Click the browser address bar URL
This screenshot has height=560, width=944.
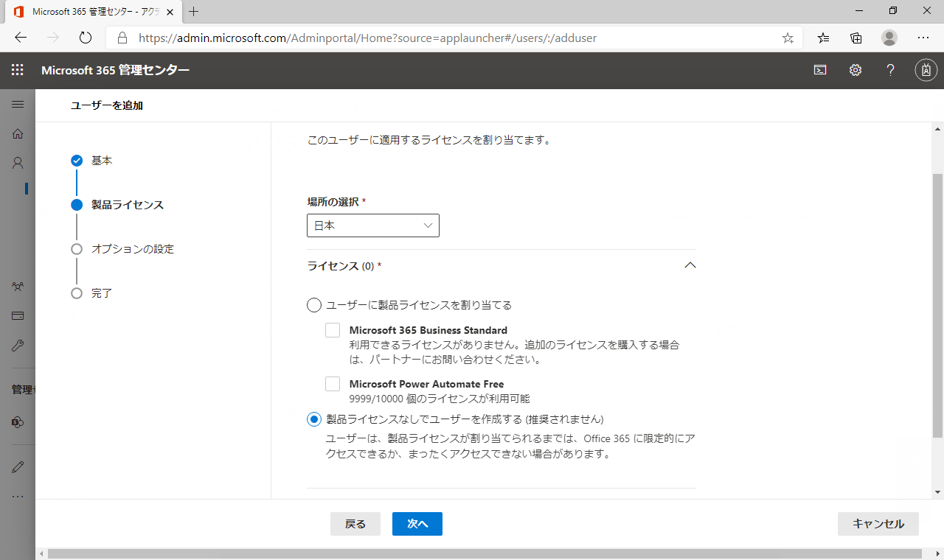click(x=367, y=38)
